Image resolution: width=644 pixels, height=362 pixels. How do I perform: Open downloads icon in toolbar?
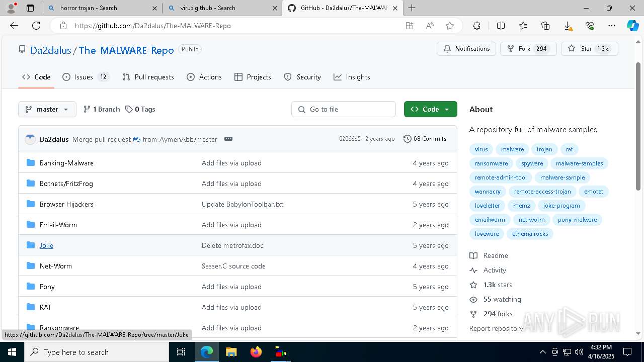(568, 26)
